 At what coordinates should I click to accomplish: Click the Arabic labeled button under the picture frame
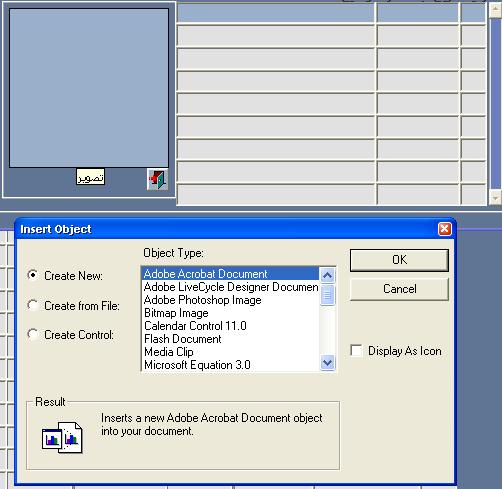[x=90, y=177]
